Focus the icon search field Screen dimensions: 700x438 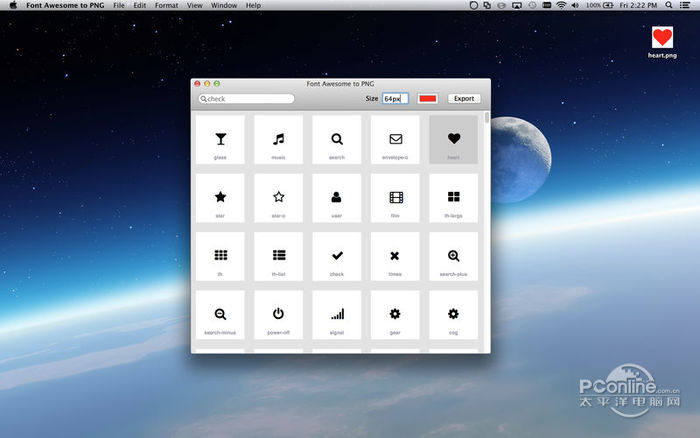coord(247,99)
